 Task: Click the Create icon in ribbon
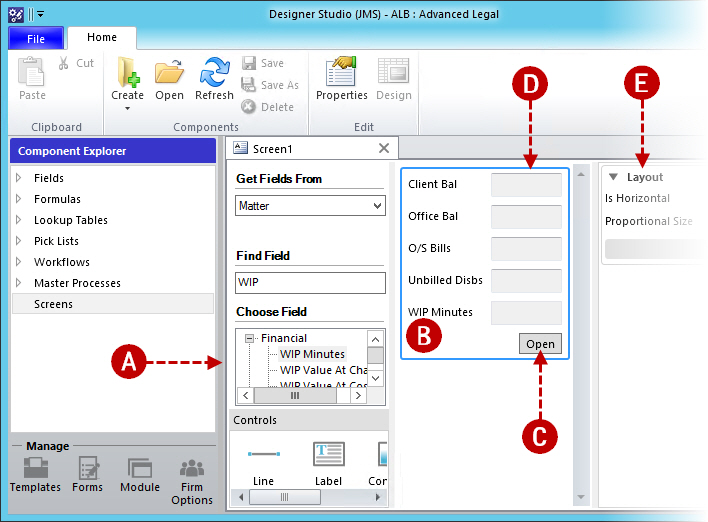pos(127,73)
